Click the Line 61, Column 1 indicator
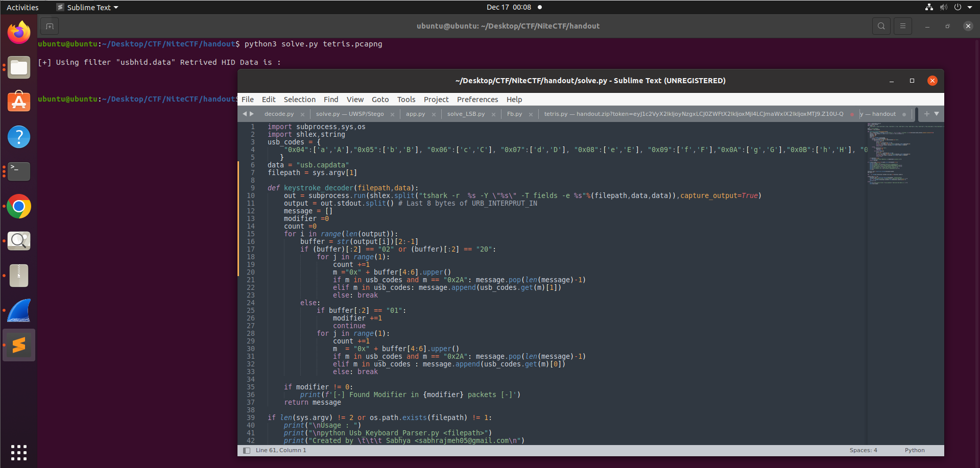Image resolution: width=980 pixels, height=468 pixels. click(280, 450)
